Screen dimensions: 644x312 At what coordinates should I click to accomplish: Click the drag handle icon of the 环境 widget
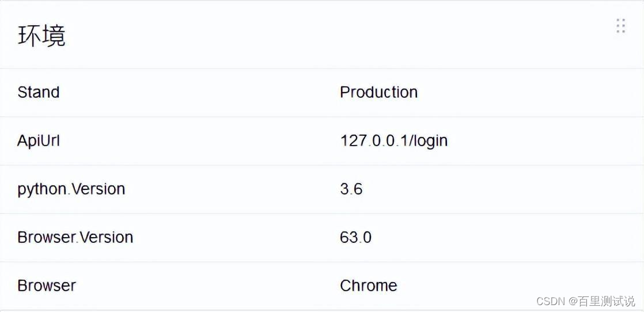click(x=620, y=26)
